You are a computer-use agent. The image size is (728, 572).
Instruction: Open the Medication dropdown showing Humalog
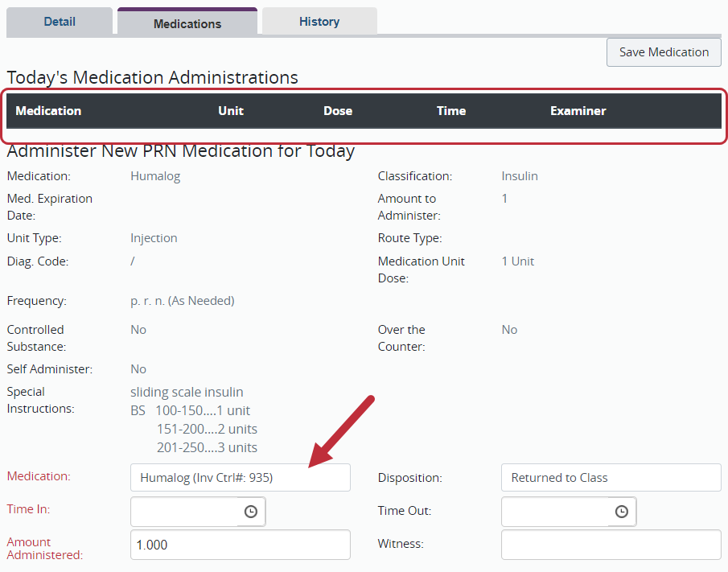pyautogui.click(x=240, y=477)
